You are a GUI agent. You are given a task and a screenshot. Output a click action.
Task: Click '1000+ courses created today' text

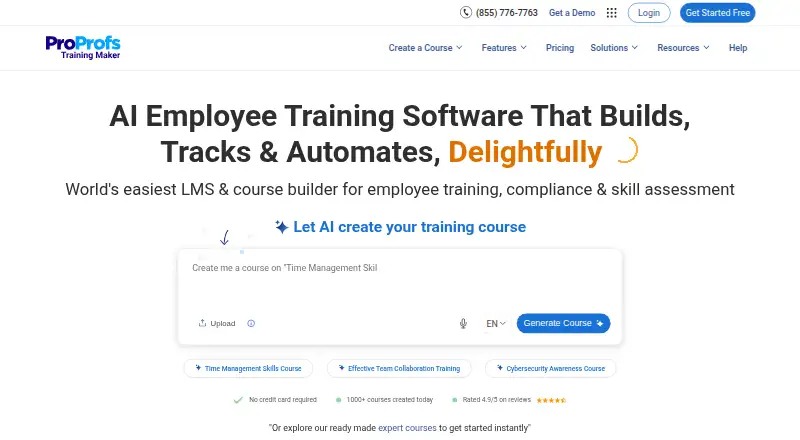coord(390,400)
